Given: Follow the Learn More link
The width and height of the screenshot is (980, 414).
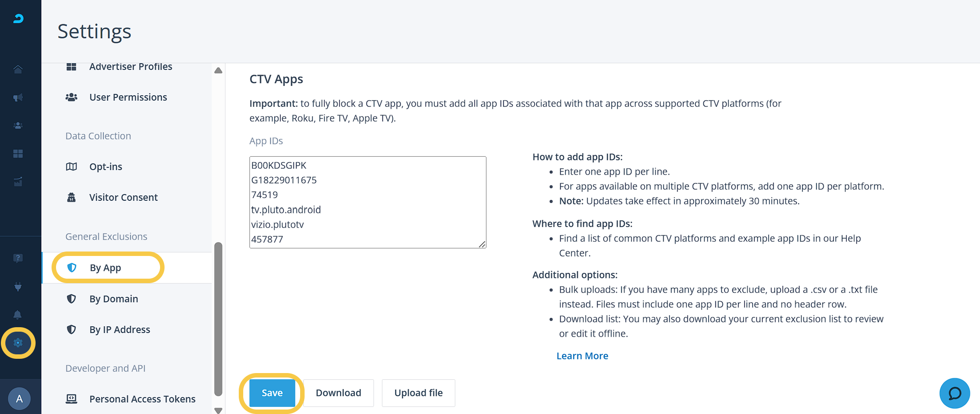Looking at the screenshot, I should (x=582, y=356).
